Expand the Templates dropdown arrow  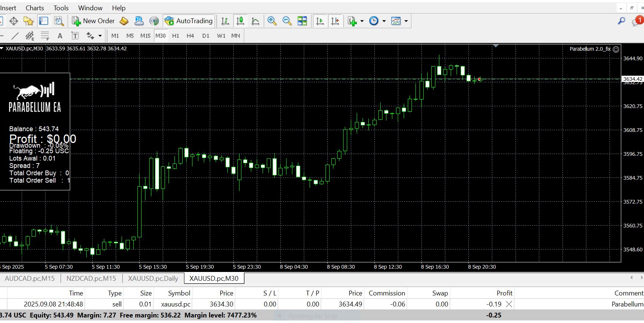pos(406,21)
